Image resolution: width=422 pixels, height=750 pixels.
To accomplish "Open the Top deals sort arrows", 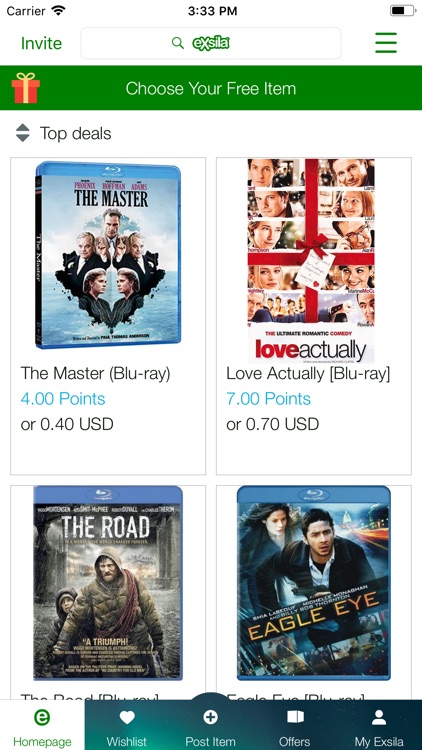I will tap(22, 133).
